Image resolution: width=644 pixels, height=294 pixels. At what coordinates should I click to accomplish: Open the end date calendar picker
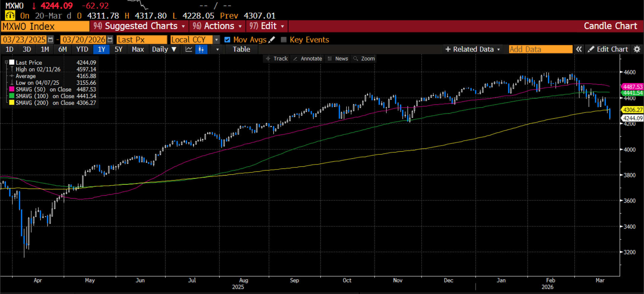click(x=110, y=40)
